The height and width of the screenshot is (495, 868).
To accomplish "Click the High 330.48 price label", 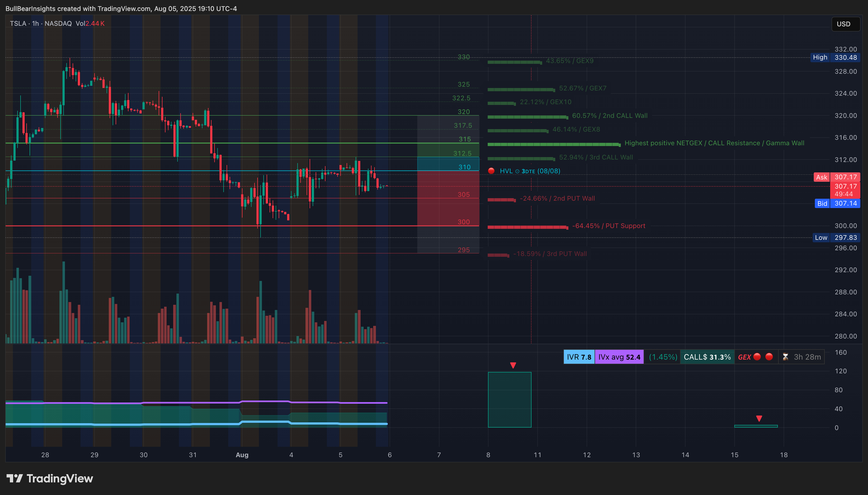I will (x=835, y=58).
